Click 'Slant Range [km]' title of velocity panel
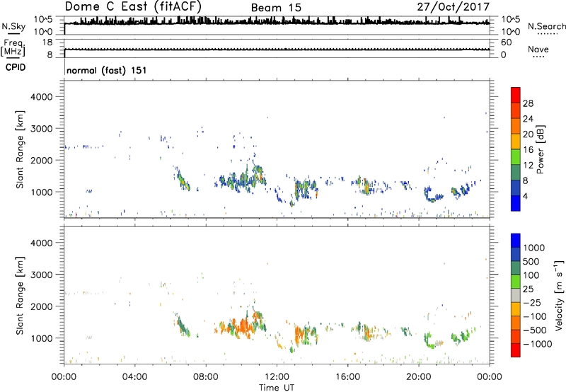 pos(20,296)
